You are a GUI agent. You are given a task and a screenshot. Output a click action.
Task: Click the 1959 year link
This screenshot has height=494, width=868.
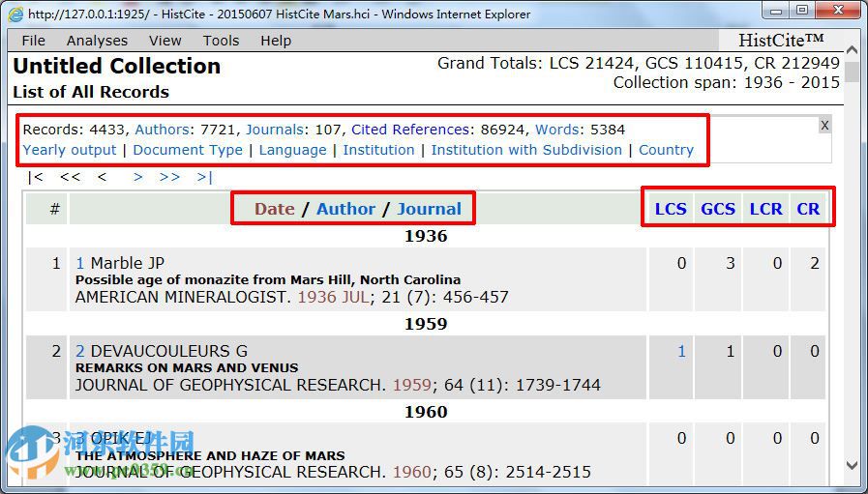(x=412, y=385)
